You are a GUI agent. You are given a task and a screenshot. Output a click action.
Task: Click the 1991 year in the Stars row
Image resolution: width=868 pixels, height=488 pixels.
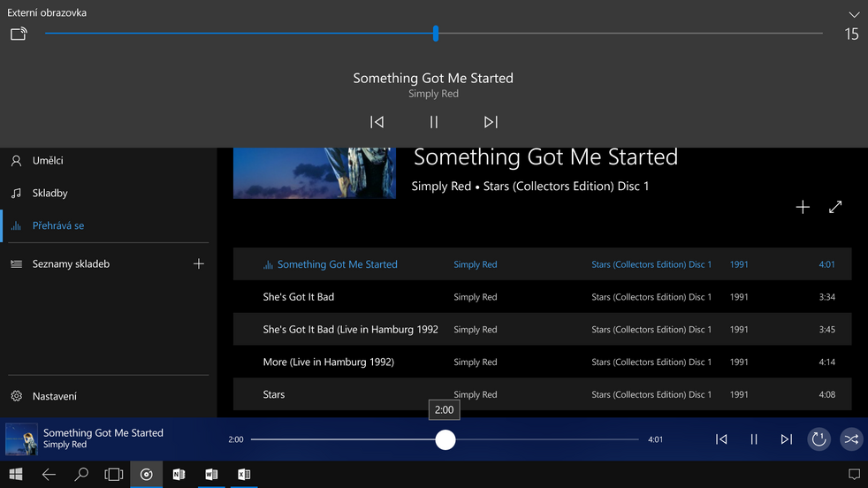tap(739, 395)
